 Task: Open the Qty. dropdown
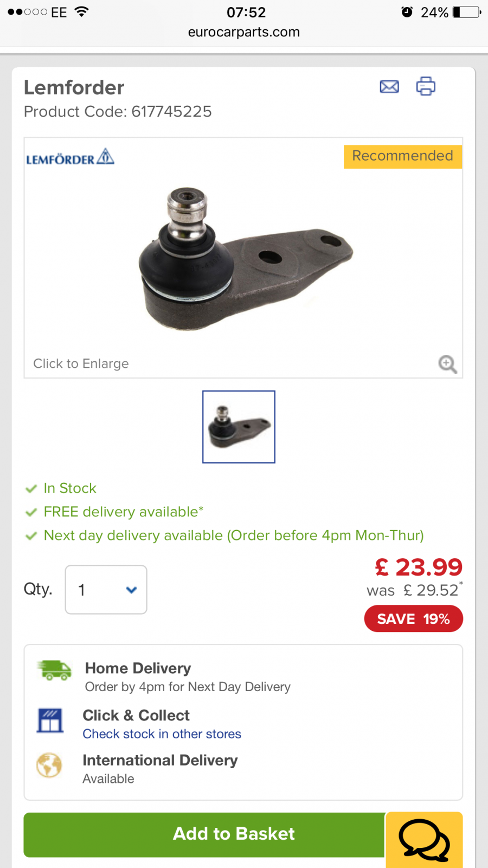pyautogui.click(x=106, y=590)
